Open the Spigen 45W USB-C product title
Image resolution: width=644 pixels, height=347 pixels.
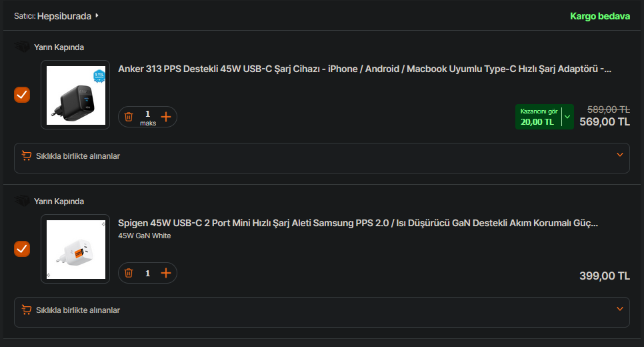tap(357, 223)
